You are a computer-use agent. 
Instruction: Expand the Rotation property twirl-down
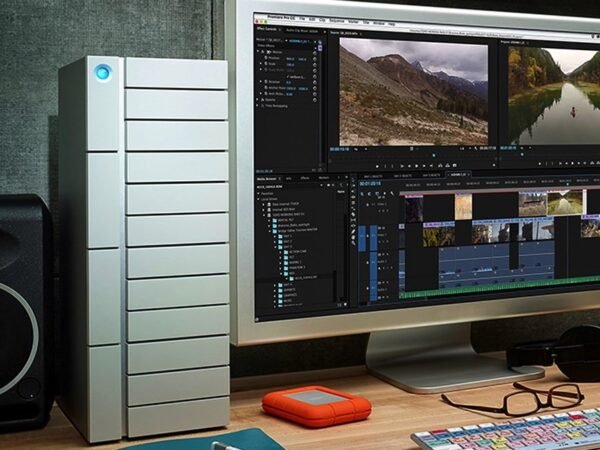tap(261, 82)
